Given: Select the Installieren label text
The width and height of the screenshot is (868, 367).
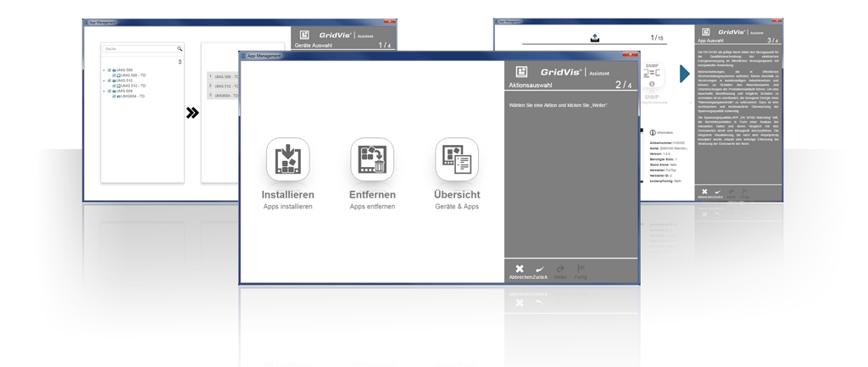Looking at the screenshot, I should tap(287, 195).
